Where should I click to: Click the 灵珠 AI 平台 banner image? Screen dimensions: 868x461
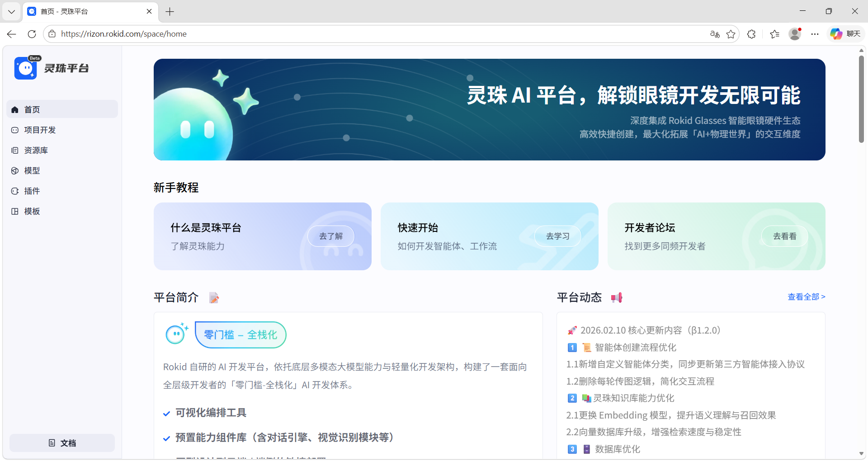(x=490, y=109)
